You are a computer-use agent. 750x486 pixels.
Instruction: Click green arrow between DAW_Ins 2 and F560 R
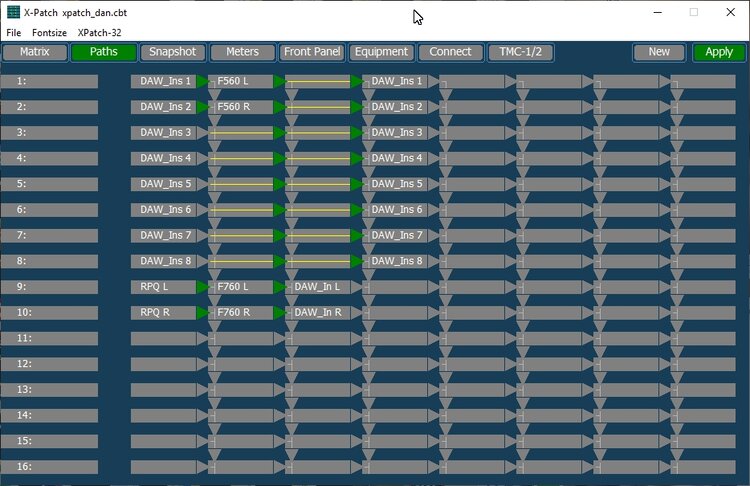(x=202, y=107)
